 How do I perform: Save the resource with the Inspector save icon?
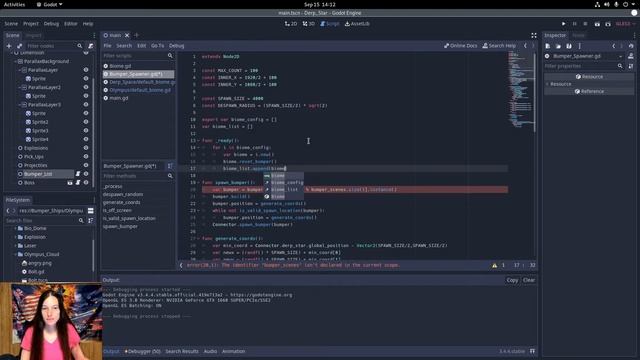point(569,46)
